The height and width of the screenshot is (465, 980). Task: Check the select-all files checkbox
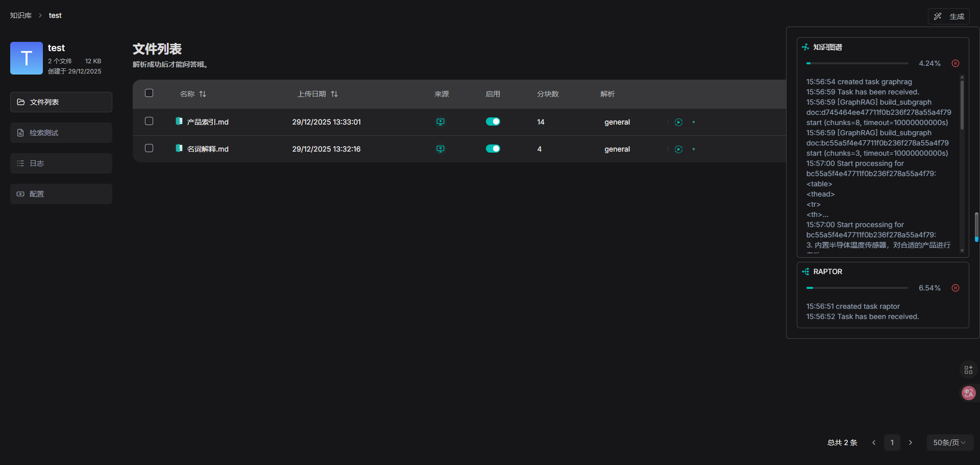point(149,93)
